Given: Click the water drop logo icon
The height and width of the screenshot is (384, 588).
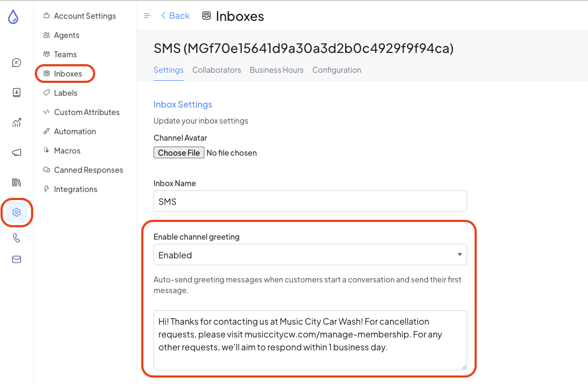Looking at the screenshot, I should pyautogui.click(x=13, y=17).
